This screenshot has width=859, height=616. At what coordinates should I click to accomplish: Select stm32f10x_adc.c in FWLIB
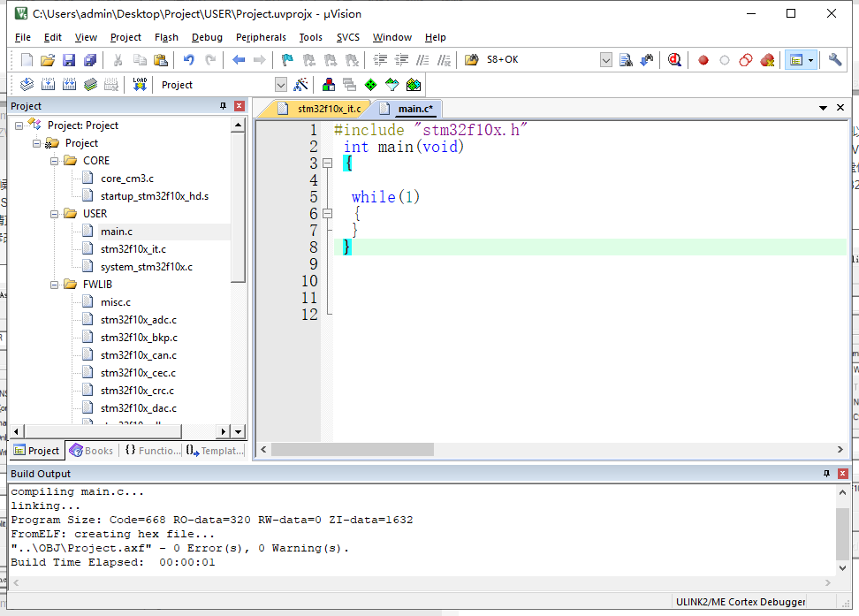[139, 320]
